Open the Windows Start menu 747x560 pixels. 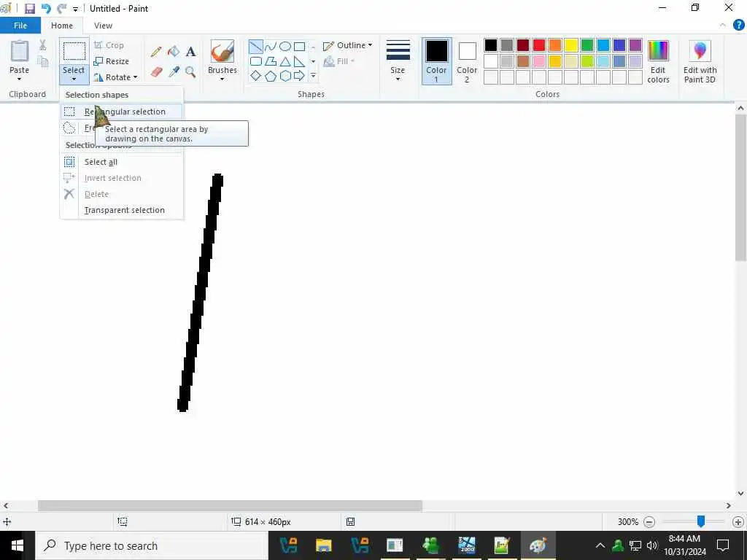18,545
